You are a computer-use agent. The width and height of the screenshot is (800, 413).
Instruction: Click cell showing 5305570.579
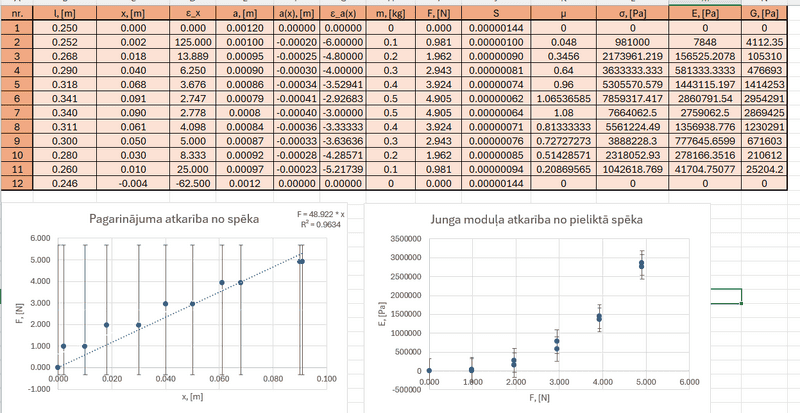click(x=633, y=85)
